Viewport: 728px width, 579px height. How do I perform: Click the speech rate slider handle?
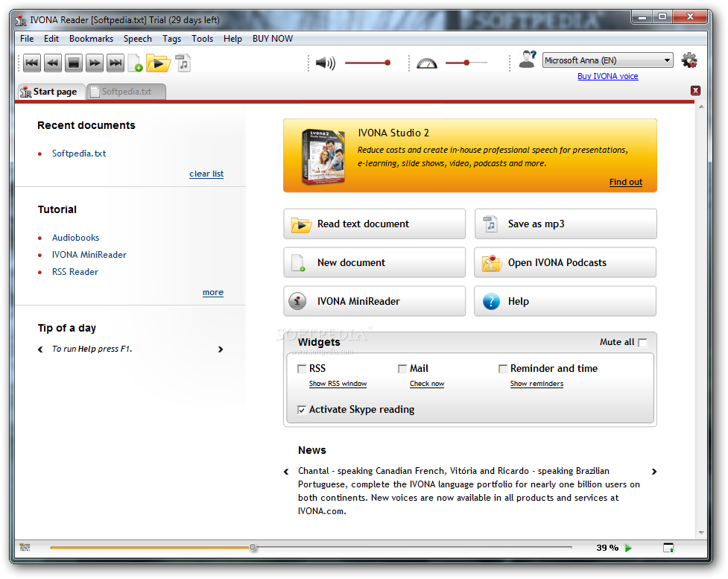click(466, 63)
